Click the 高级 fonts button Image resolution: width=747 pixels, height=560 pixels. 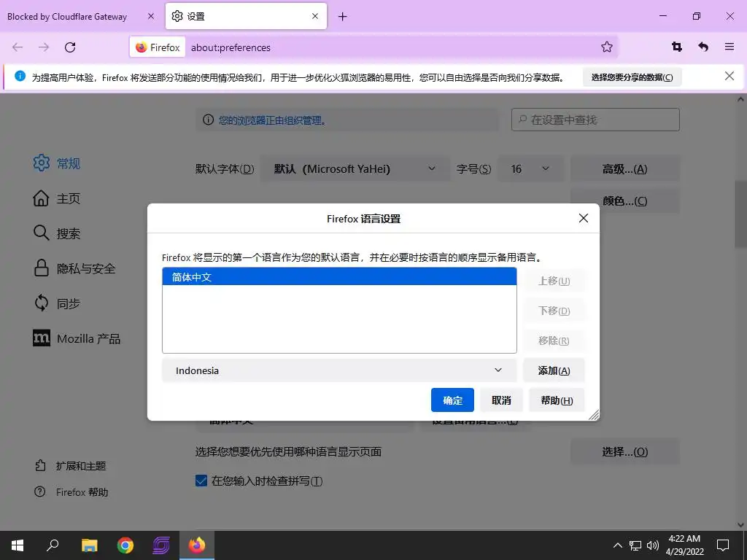point(625,169)
